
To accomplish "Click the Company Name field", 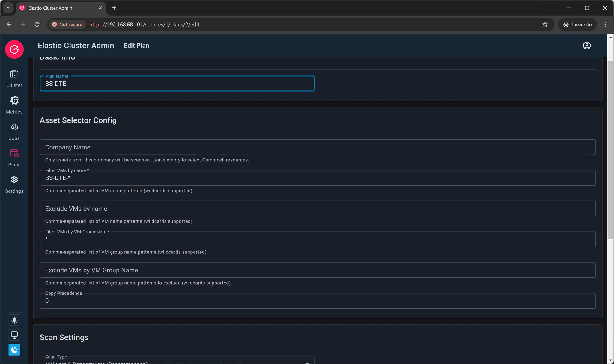I will 317,147.
